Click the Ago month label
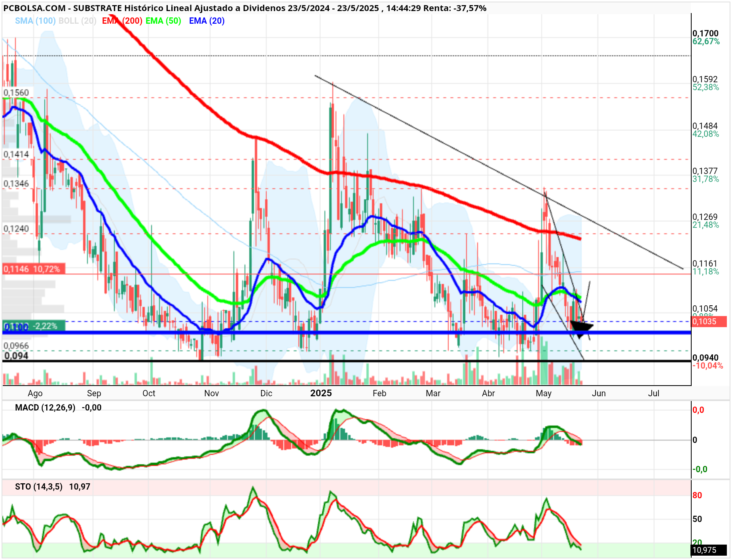Image resolution: width=732 pixels, height=560 pixels. point(35,394)
